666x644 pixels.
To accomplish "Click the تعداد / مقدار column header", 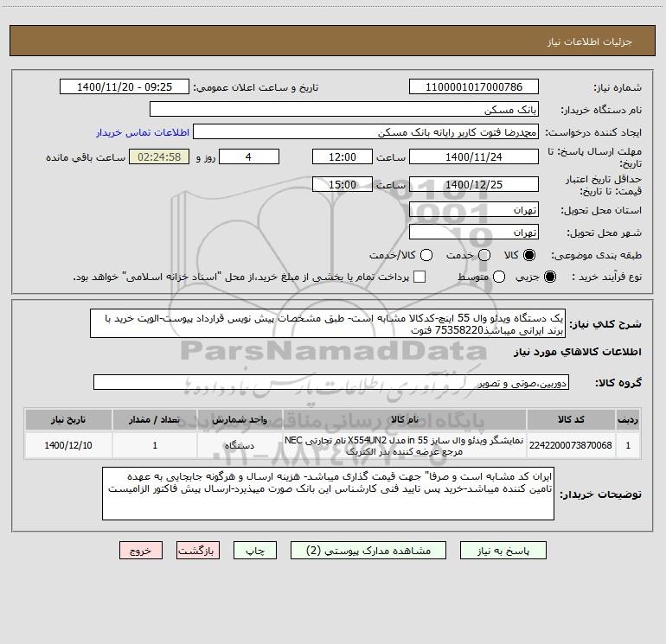I will [x=155, y=420].
